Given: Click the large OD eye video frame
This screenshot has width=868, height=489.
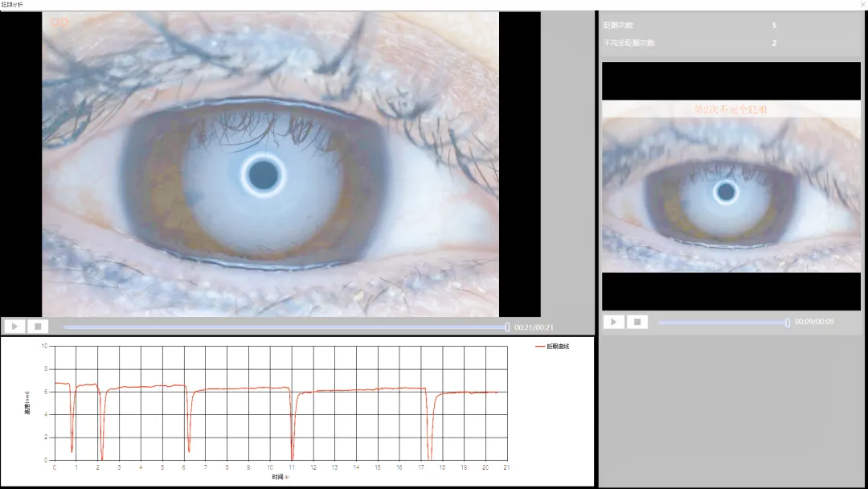Looking at the screenshot, I should [271, 164].
